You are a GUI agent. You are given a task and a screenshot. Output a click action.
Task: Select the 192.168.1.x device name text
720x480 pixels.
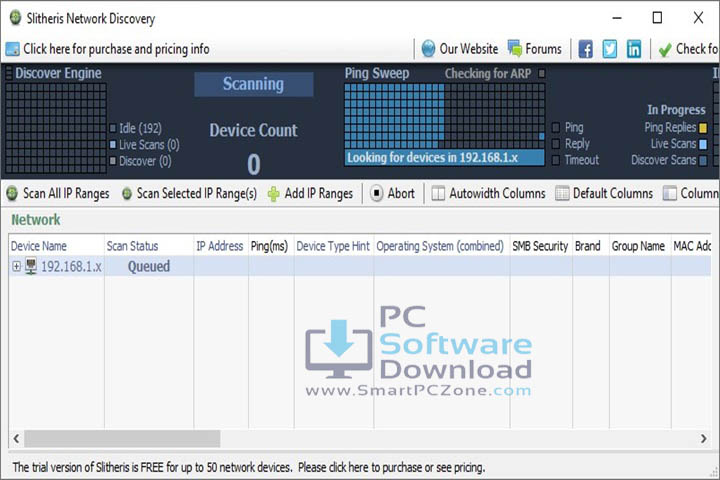pos(71,266)
